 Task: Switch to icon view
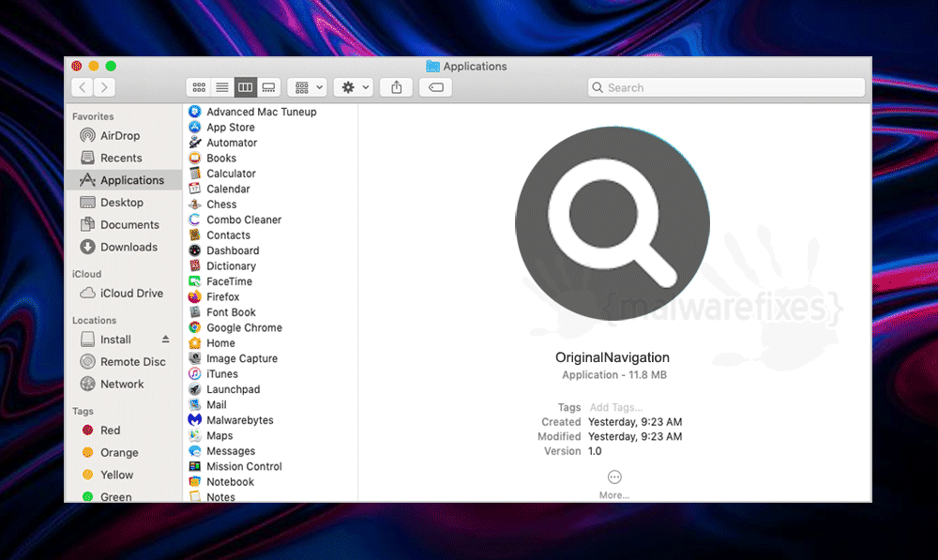pos(199,87)
